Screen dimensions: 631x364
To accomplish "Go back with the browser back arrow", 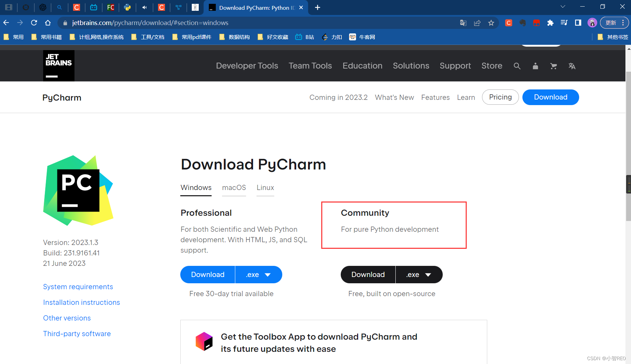I will (6, 23).
